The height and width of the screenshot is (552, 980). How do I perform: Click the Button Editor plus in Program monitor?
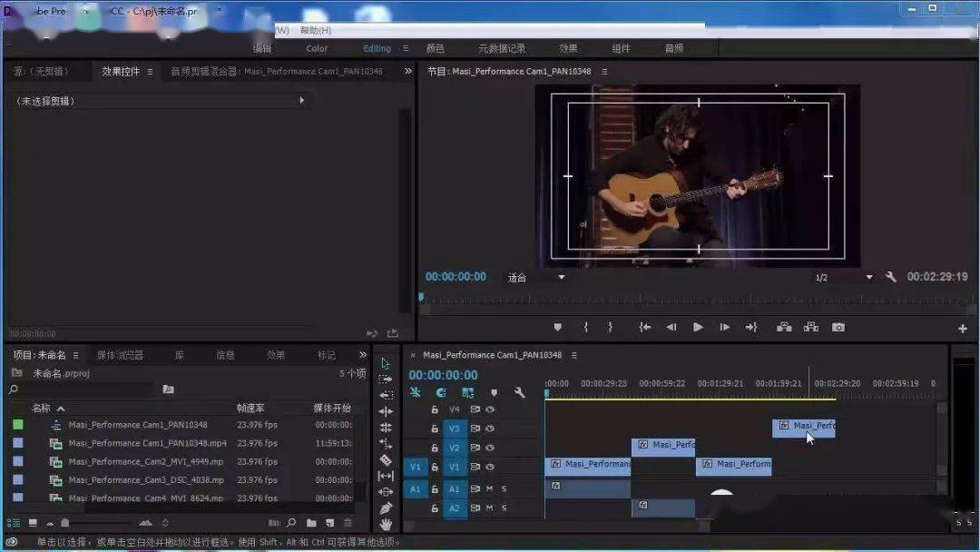click(x=962, y=328)
